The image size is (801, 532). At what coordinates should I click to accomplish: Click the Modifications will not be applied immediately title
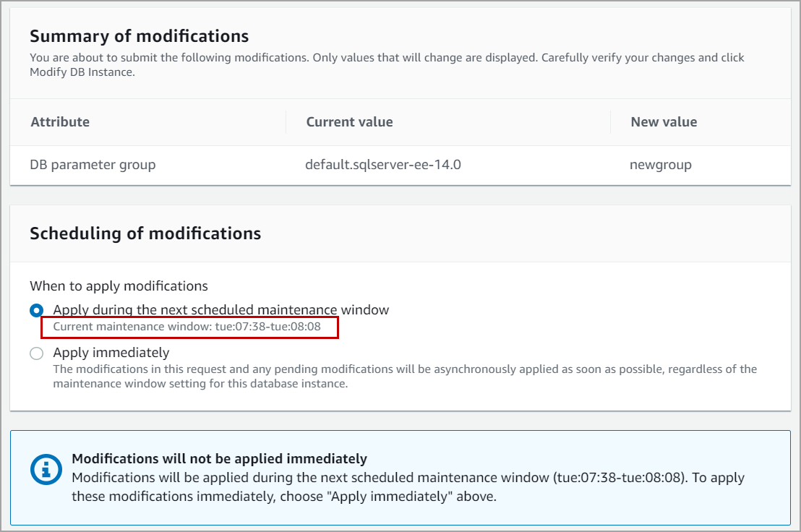pos(219,459)
